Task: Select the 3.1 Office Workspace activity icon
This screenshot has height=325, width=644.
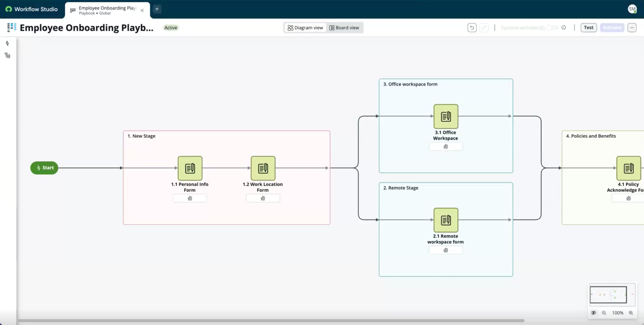Action: point(446,116)
